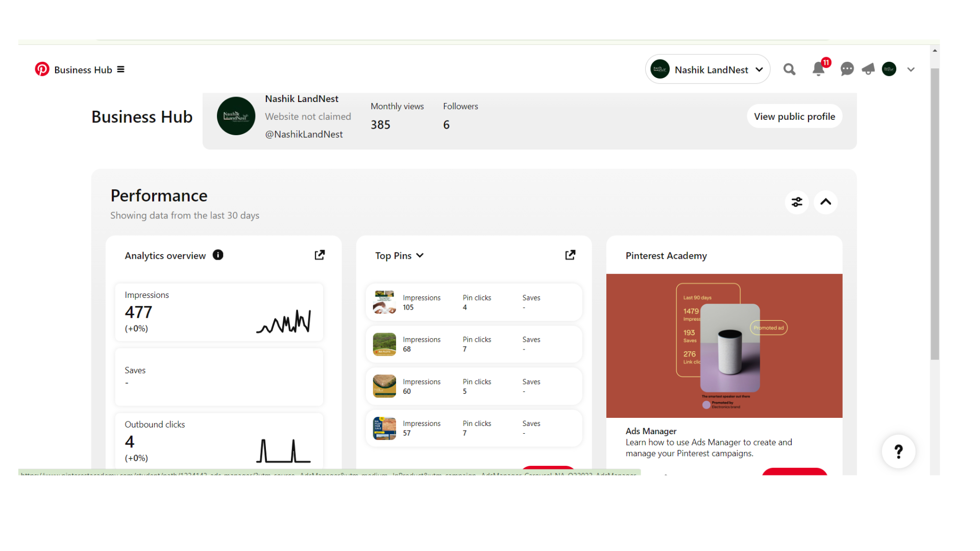Viewport: 980px width, 551px height.
Task: Click the @NashikLandNest handle
Action: click(304, 134)
